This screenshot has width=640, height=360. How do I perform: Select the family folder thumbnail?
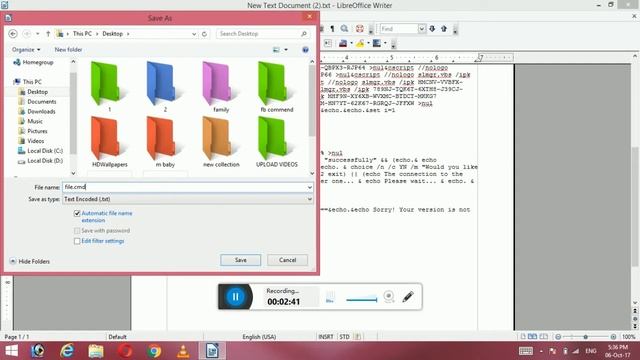click(221, 87)
